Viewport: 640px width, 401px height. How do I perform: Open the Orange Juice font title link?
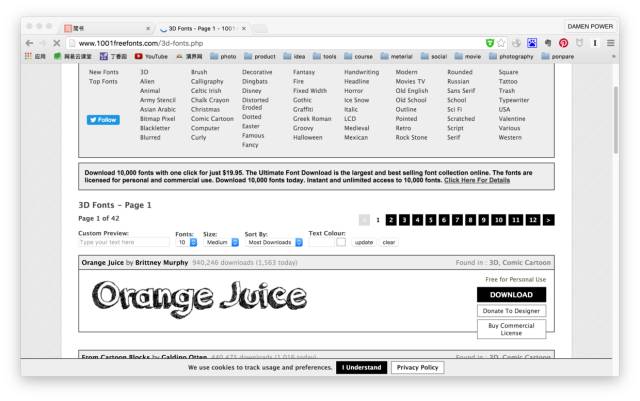point(102,262)
